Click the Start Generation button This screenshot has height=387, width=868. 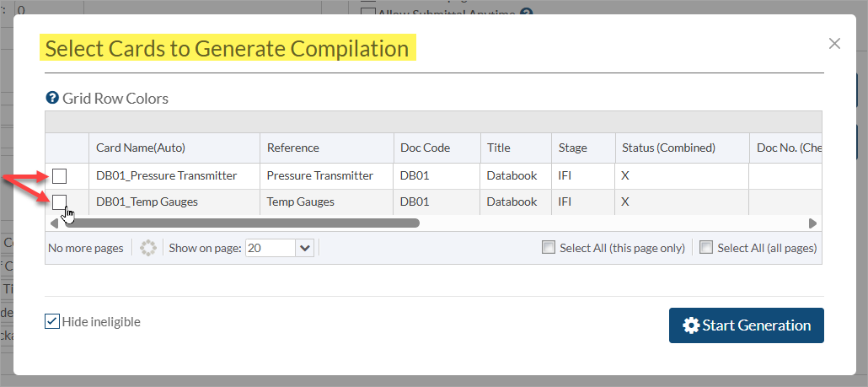[x=746, y=325]
